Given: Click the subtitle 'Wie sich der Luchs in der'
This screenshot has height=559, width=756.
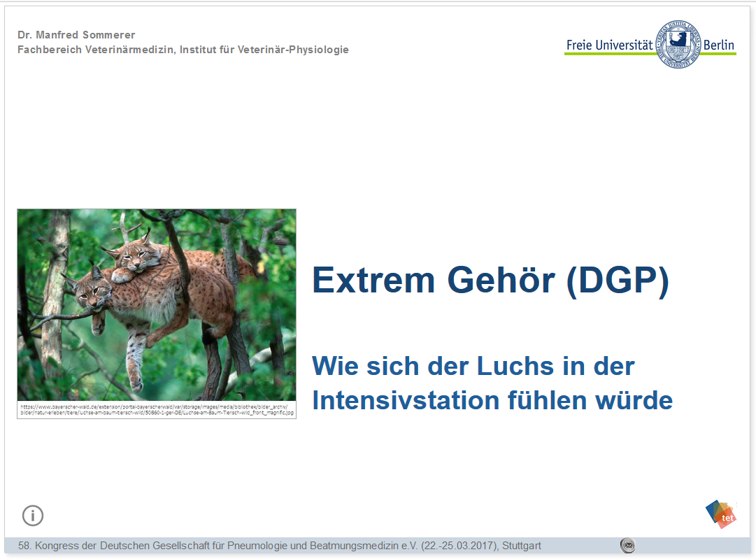Looking at the screenshot, I should 473,366.
